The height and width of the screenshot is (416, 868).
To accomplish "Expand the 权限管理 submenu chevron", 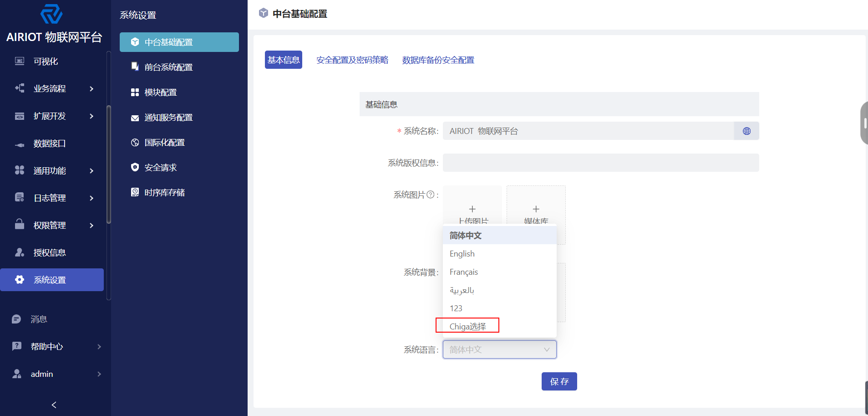I will coord(91,225).
